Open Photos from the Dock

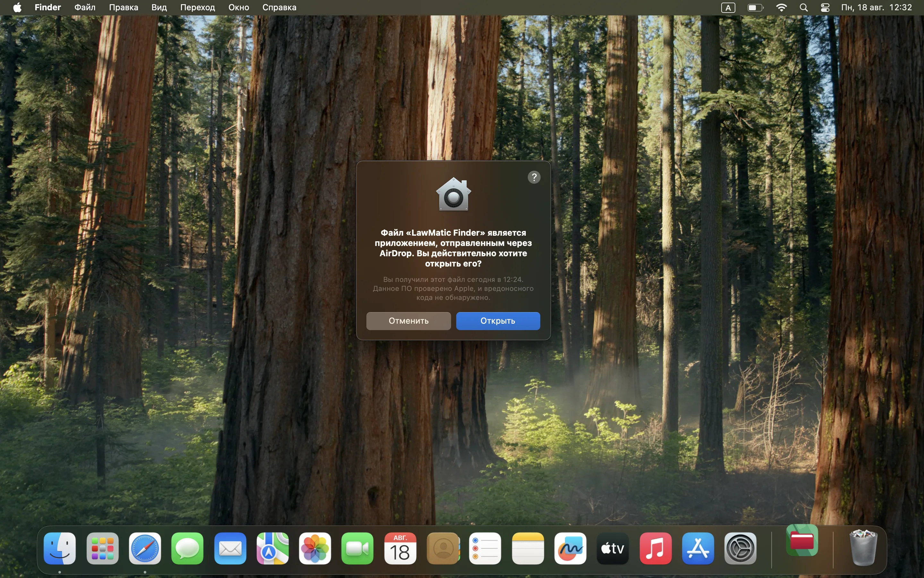coord(315,548)
